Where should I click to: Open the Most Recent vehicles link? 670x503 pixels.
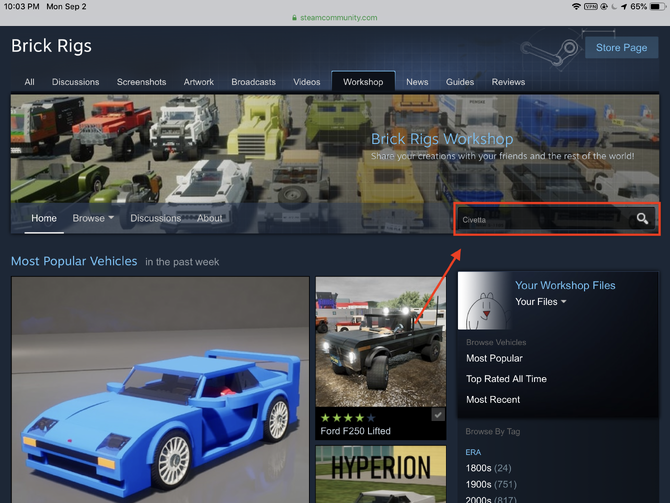(493, 400)
